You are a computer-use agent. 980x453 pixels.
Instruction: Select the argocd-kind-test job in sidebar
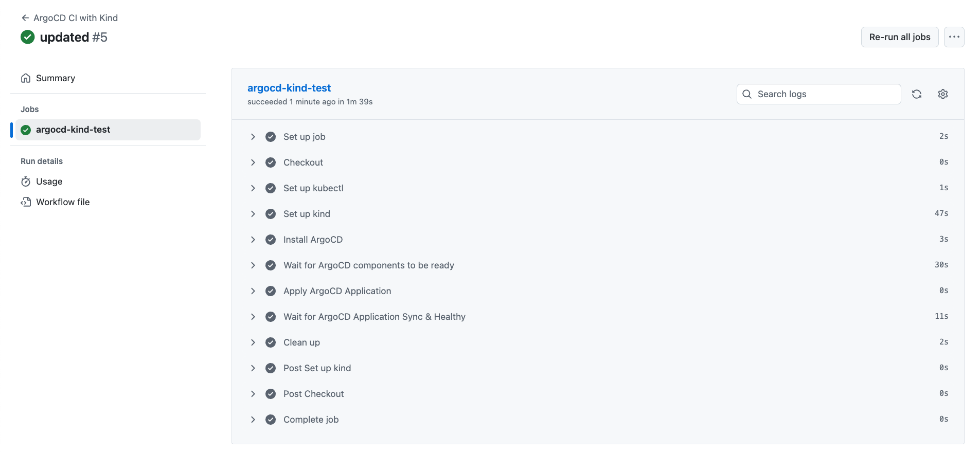point(73,130)
